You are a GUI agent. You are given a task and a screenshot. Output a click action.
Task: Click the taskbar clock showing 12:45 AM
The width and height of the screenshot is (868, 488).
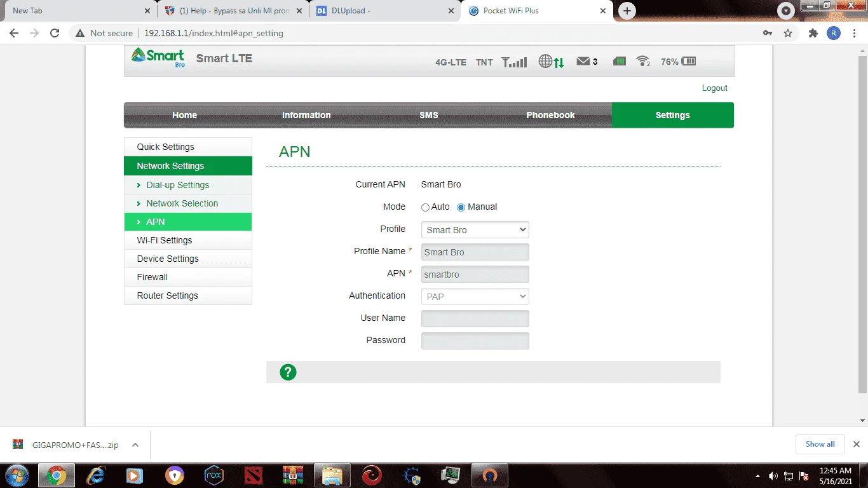835,476
